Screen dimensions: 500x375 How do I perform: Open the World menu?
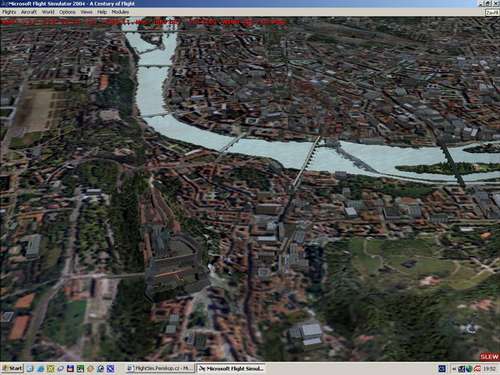pyautogui.click(x=48, y=12)
